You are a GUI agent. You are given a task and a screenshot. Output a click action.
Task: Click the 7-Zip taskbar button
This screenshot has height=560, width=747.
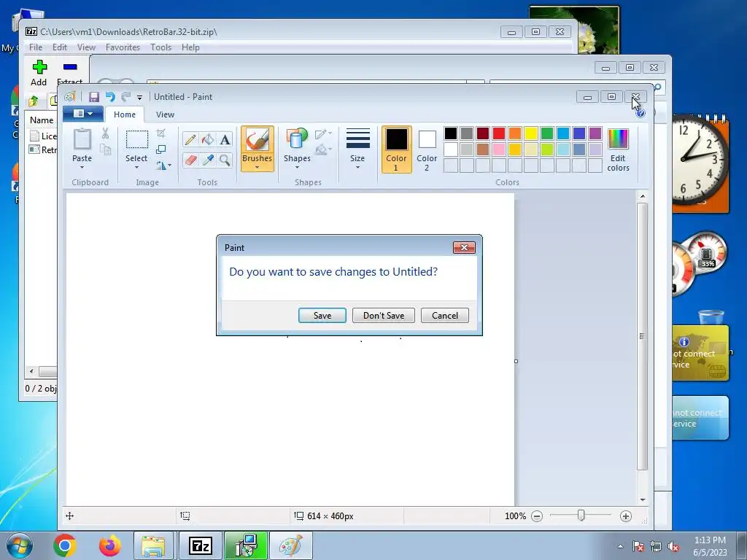201,545
